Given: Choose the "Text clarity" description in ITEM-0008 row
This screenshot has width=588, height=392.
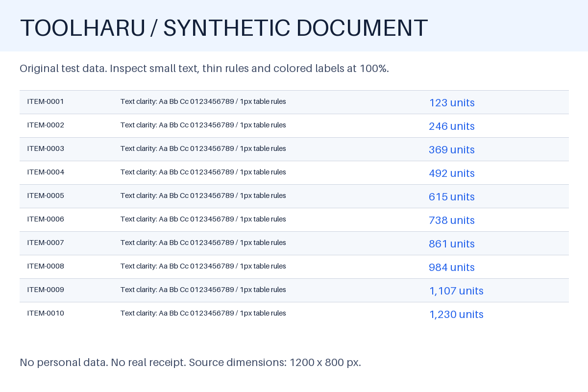Looking at the screenshot, I should click(203, 266).
